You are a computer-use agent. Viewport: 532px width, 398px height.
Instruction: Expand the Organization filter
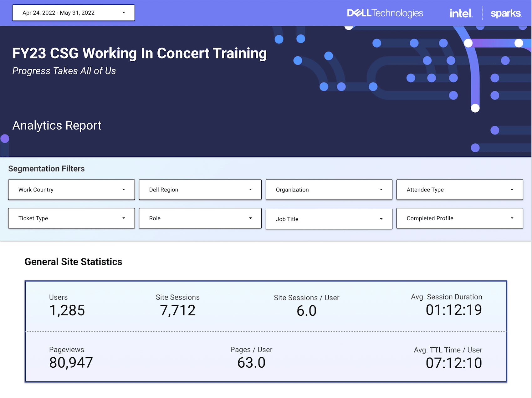coord(329,190)
